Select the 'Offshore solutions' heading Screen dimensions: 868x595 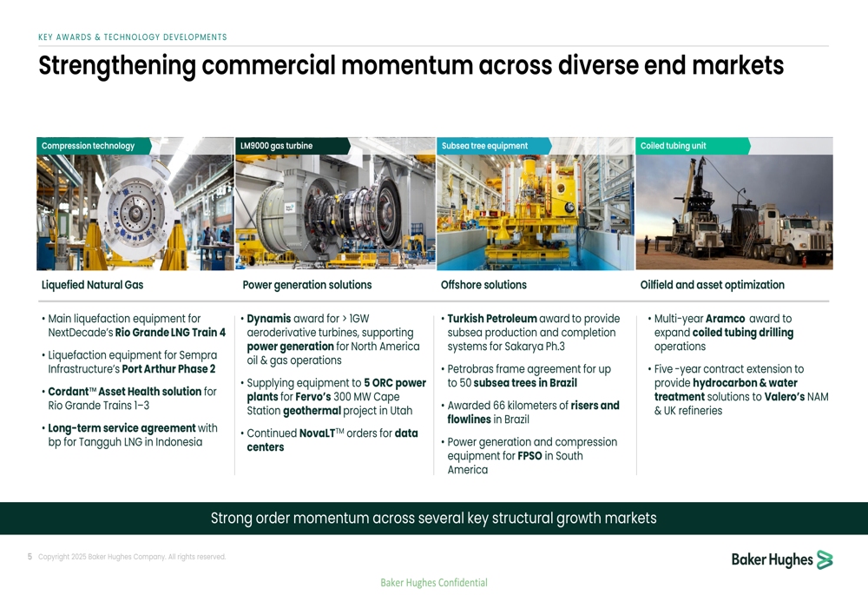coord(483,285)
